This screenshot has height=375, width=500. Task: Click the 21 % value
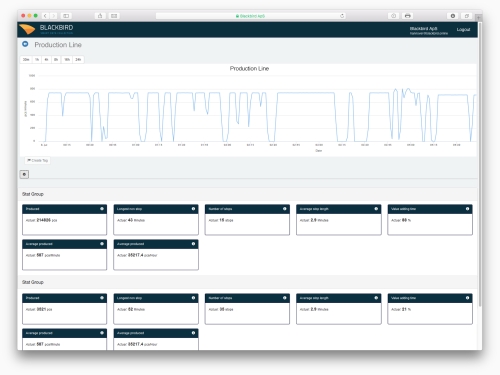[x=406, y=309]
